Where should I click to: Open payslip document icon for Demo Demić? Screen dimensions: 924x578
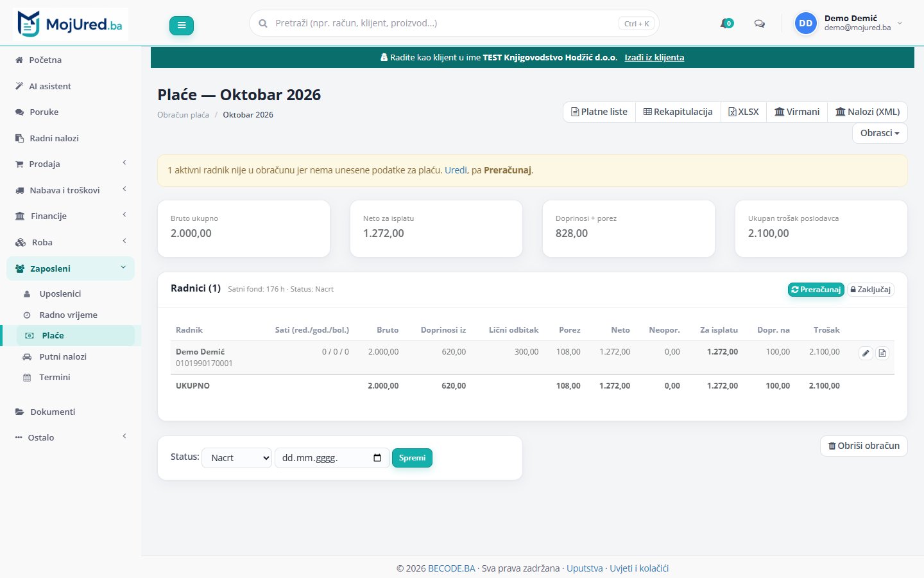tap(882, 353)
